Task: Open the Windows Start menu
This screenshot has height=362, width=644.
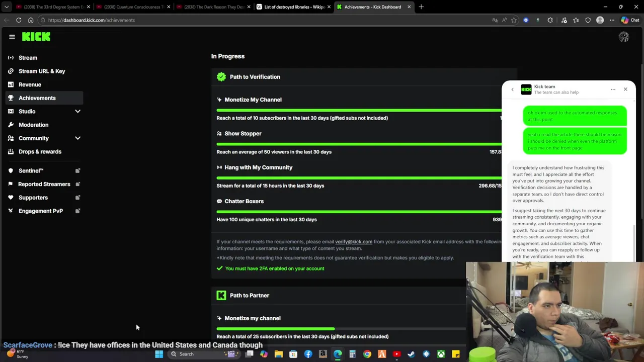Action: 159,354
